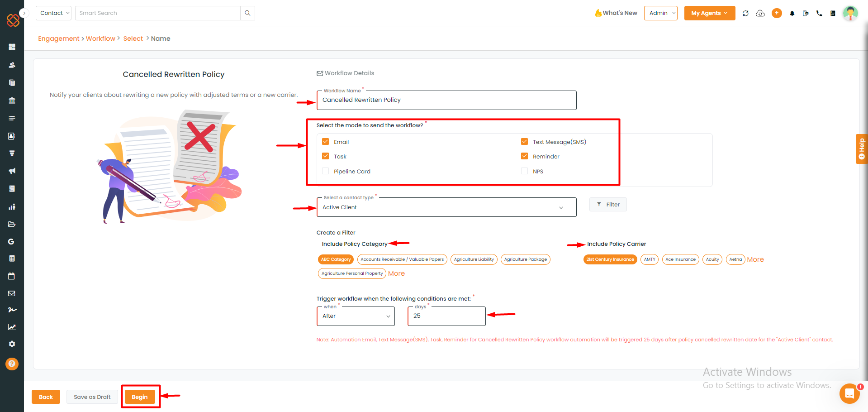Open the My Agents dropdown
868x412 pixels.
[x=709, y=13]
